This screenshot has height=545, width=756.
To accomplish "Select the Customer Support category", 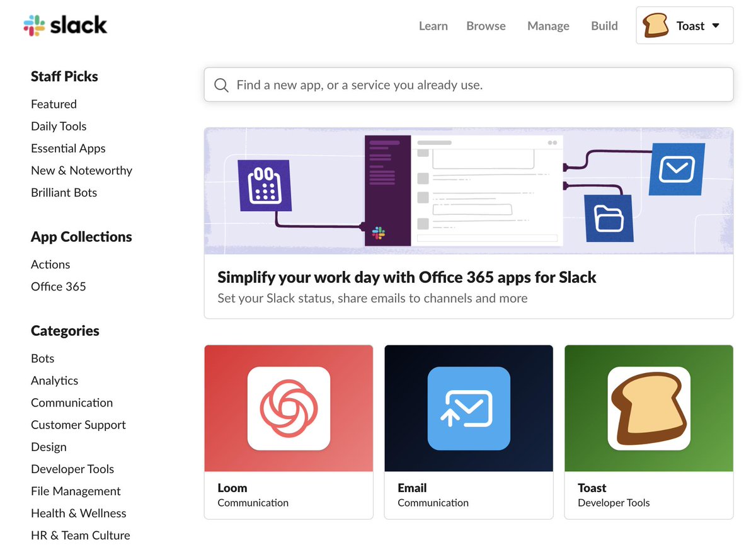I will (78, 425).
